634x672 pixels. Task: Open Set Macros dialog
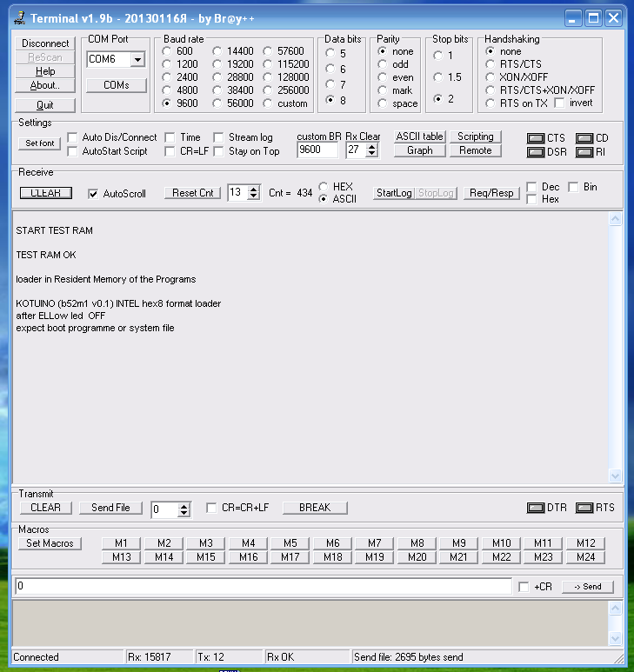(x=50, y=543)
